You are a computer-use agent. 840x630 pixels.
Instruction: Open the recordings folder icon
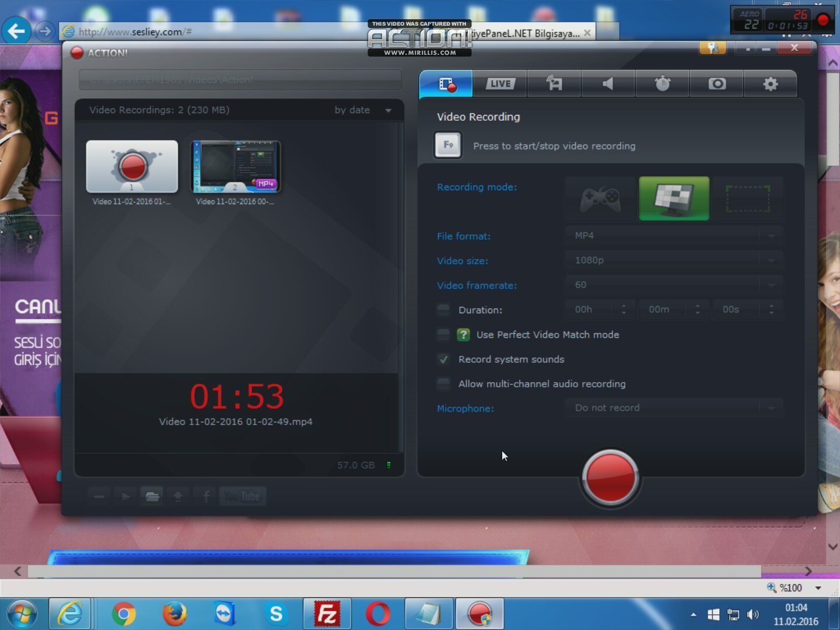click(152, 496)
